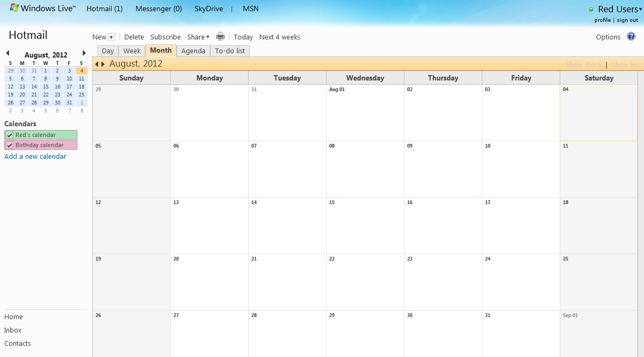Click the sign out link
644x357 pixels.
tap(627, 20)
